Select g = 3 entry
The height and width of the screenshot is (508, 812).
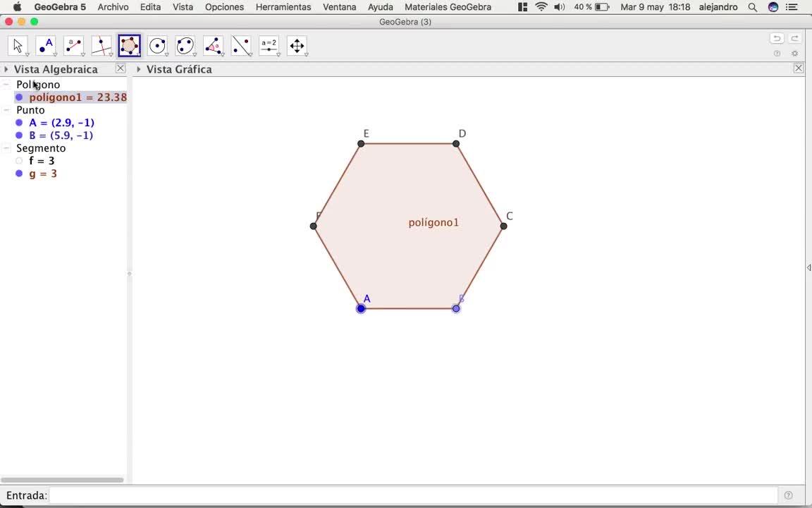[x=43, y=173]
